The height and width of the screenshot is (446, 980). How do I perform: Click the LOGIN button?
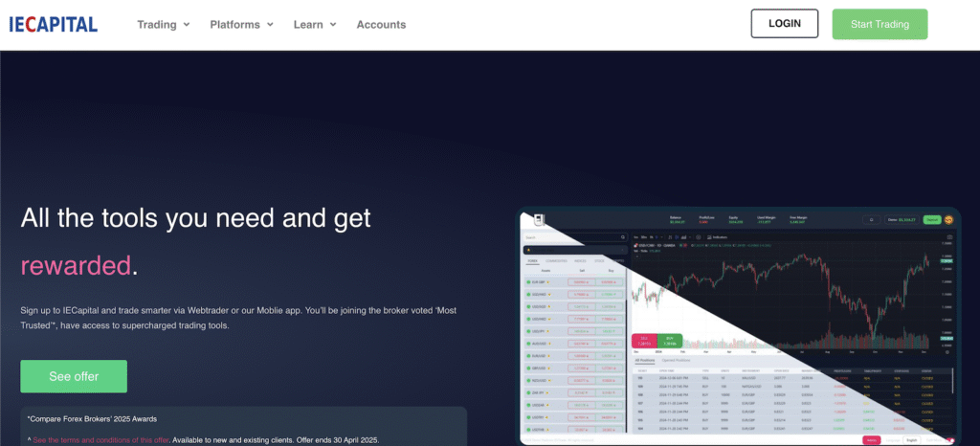785,24
